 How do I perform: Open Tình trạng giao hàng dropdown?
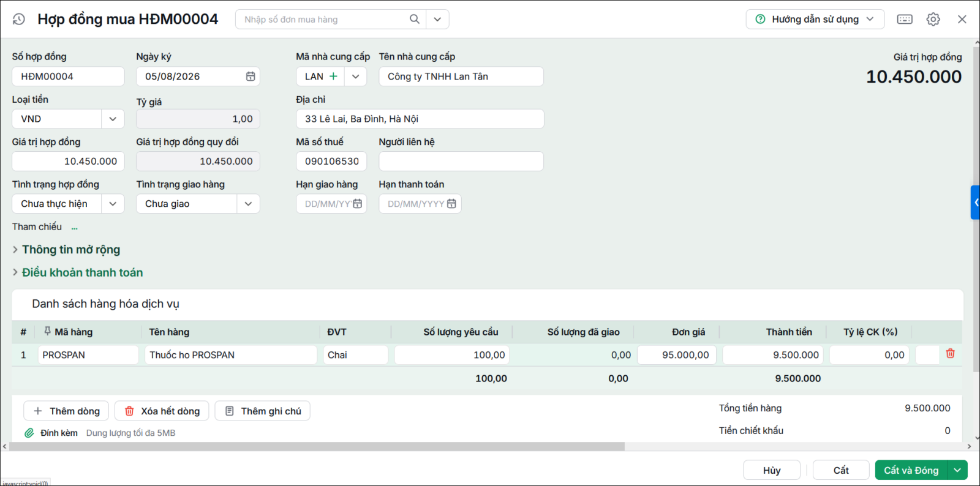[248, 204]
